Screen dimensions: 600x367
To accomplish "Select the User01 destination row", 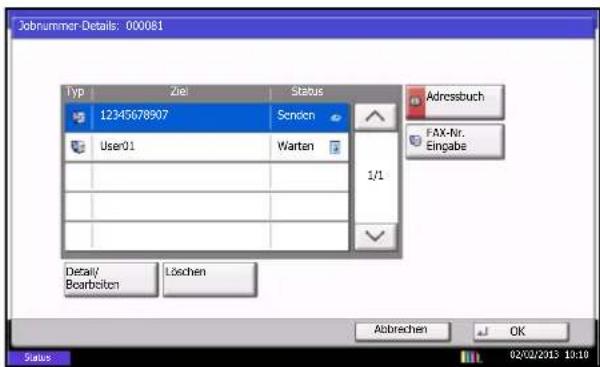I will [x=207, y=147].
